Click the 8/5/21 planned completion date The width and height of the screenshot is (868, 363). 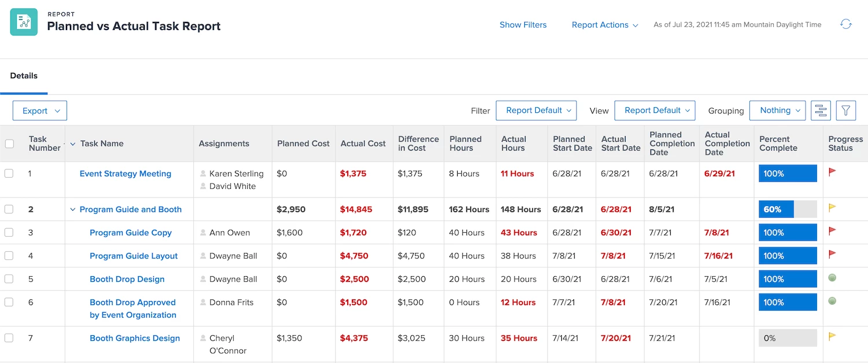661,210
